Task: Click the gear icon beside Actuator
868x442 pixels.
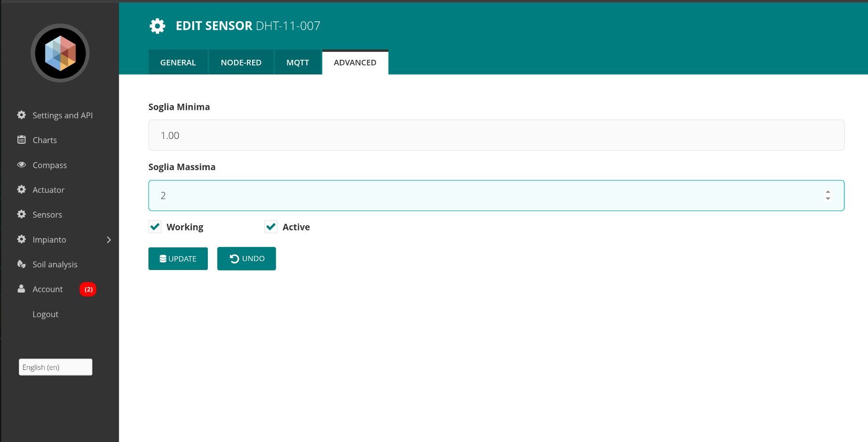Action: click(x=22, y=189)
